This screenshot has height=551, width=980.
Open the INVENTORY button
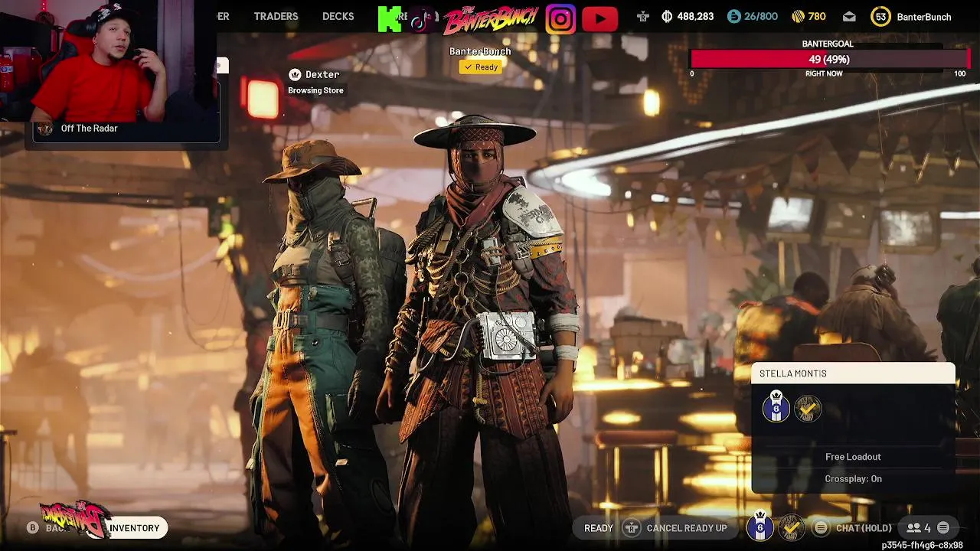pyautogui.click(x=134, y=528)
